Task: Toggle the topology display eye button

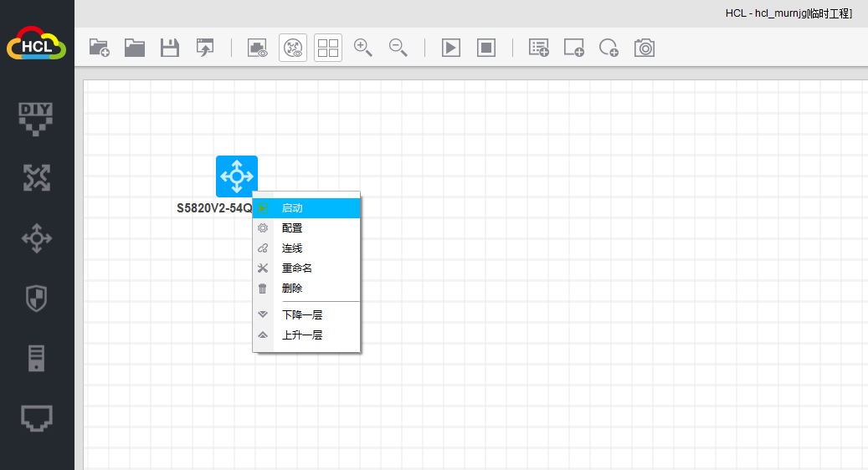Action: point(293,48)
